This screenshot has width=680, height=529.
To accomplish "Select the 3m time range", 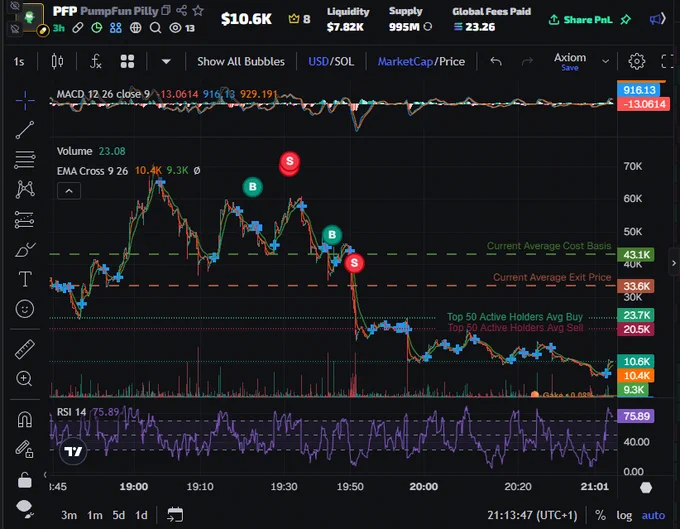I will [69, 515].
